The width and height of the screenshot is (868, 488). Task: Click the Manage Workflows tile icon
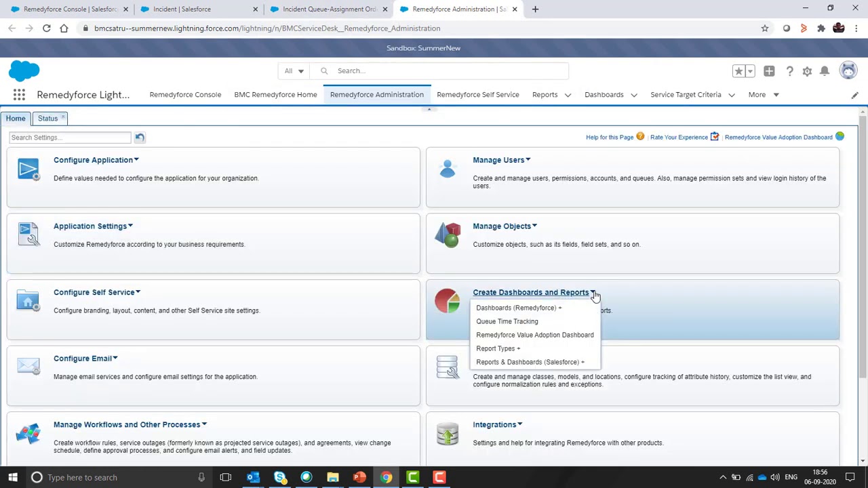tap(28, 433)
